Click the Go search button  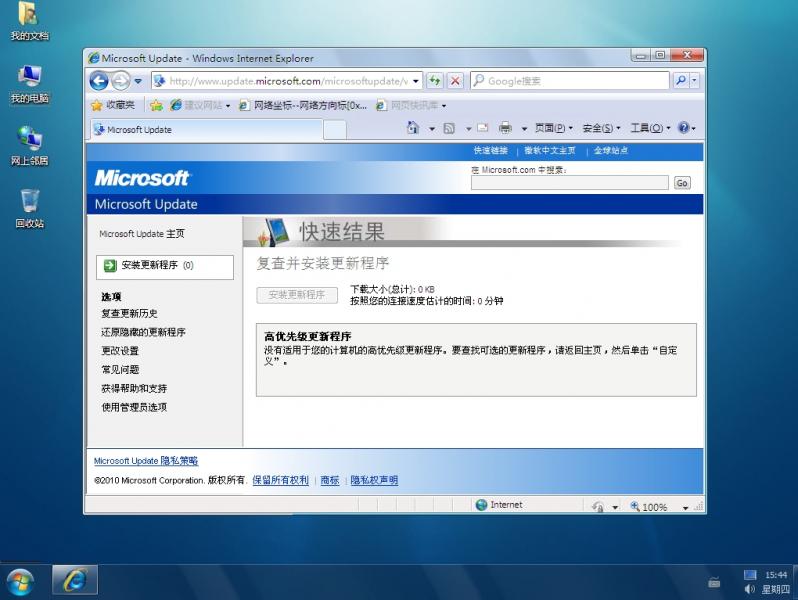[x=682, y=183]
